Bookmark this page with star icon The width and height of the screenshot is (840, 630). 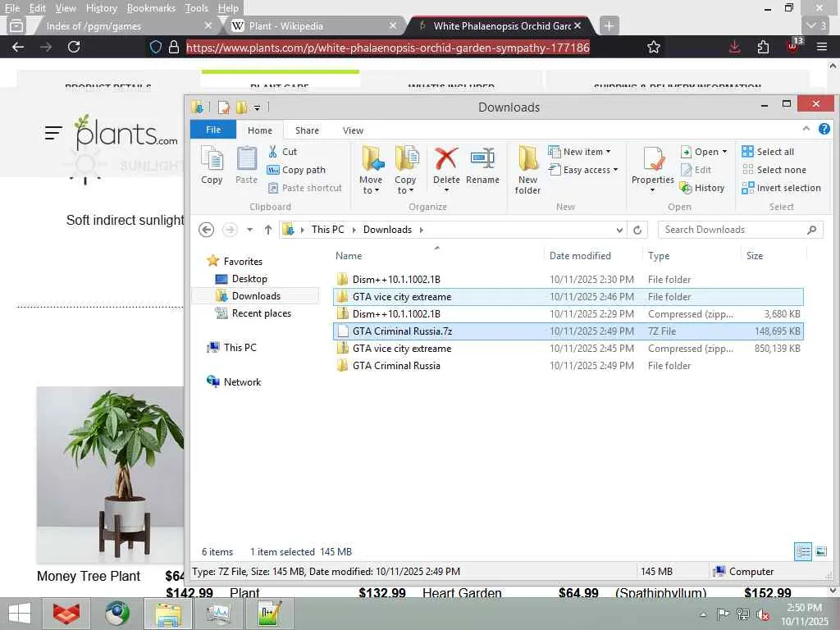[x=653, y=47]
